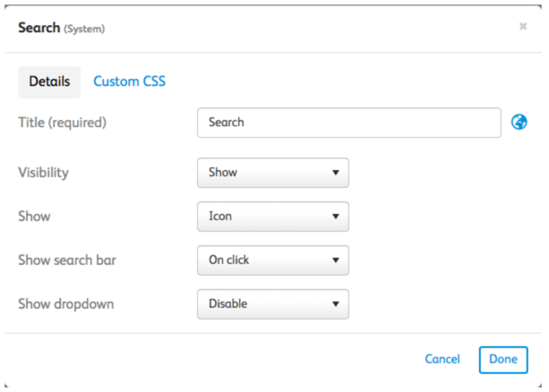Image resolution: width=549 pixels, height=392 pixels.
Task: Open the Show search bar dropdown
Action: (273, 260)
